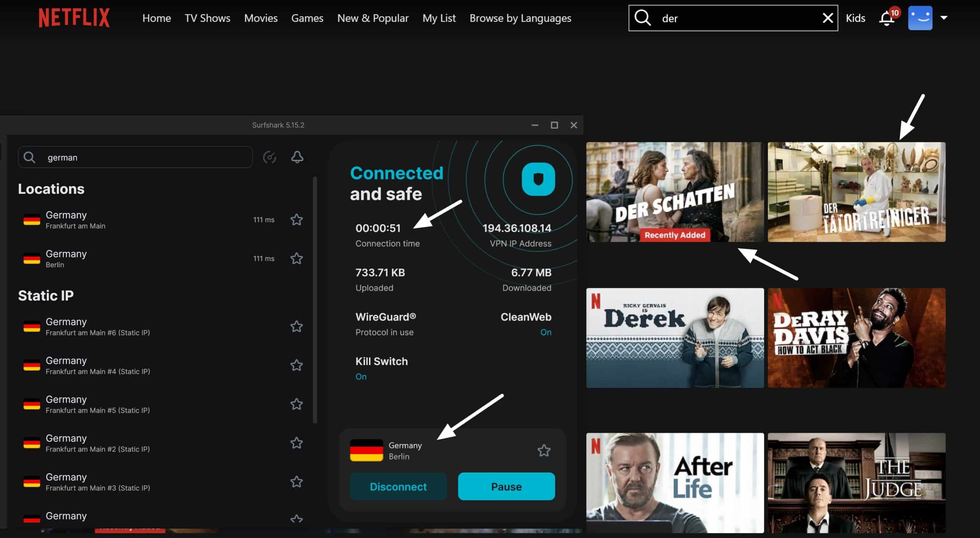This screenshot has height=538, width=980.
Task: Open Netflix notifications bell
Action: (887, 18)
